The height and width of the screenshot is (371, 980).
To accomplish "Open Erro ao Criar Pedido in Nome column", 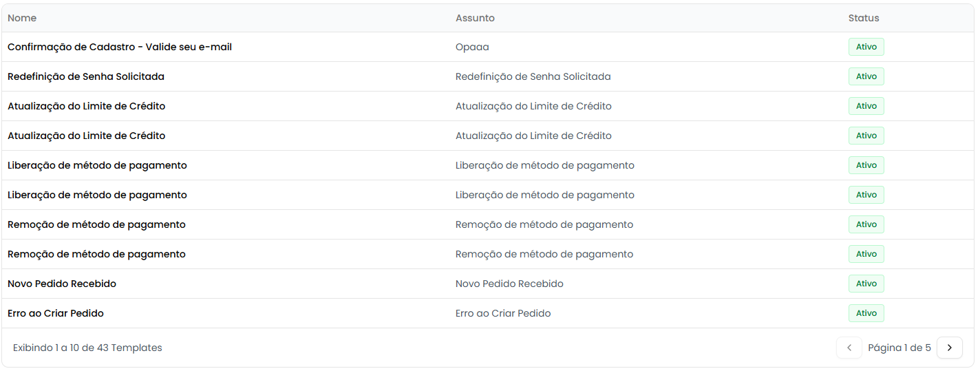I will [x=56, y=313].
